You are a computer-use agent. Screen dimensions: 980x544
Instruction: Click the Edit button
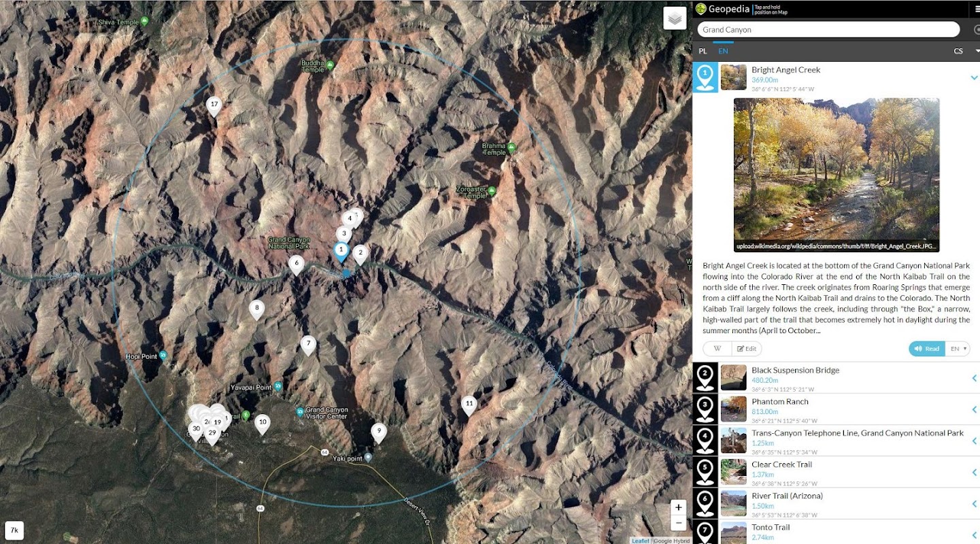(747, 349)
